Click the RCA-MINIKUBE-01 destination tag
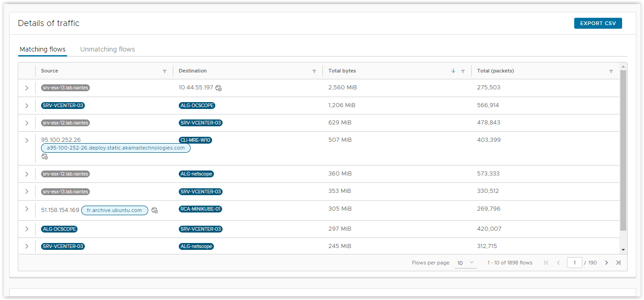Viewport: 644px width, 300px height. tap(201, 209)
